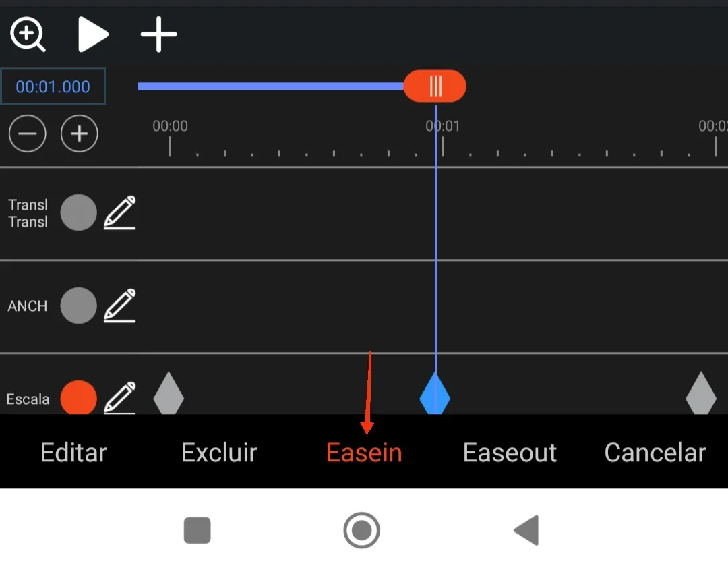This screenshot has width=728, height=576.
Task: Tap Cancelar to dismiss the menu
Action: pos(655,453)
